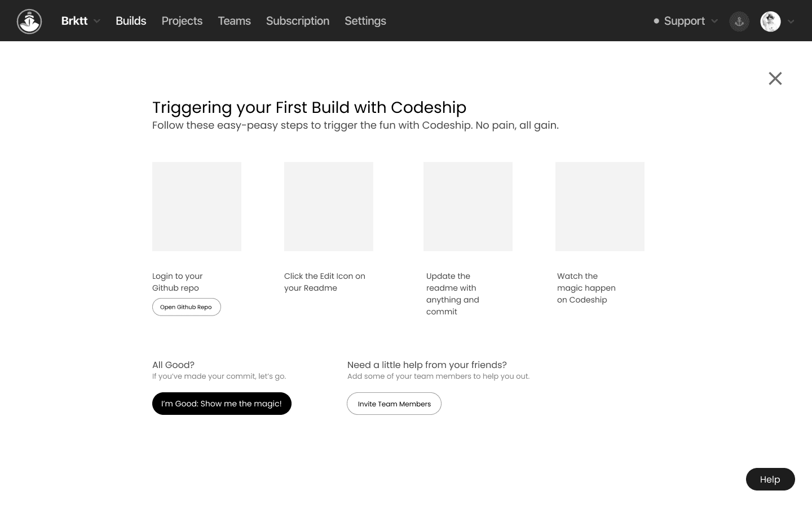The image size is (812, 508).
Task: Click the Codeship ship logo
Action: pos(29,21)
